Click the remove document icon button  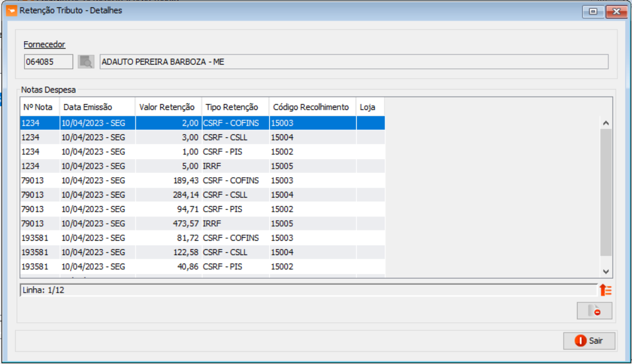[594, 311]
